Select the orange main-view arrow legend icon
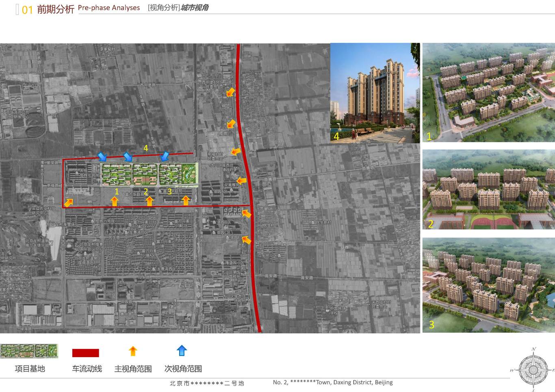The image size is (555, 392). point(133,351)
